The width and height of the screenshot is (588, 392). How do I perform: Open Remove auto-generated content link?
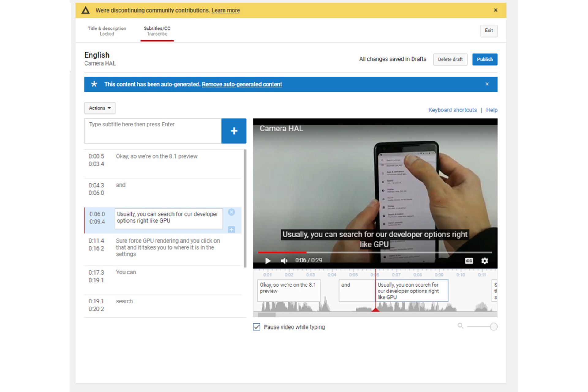[242, 84]
